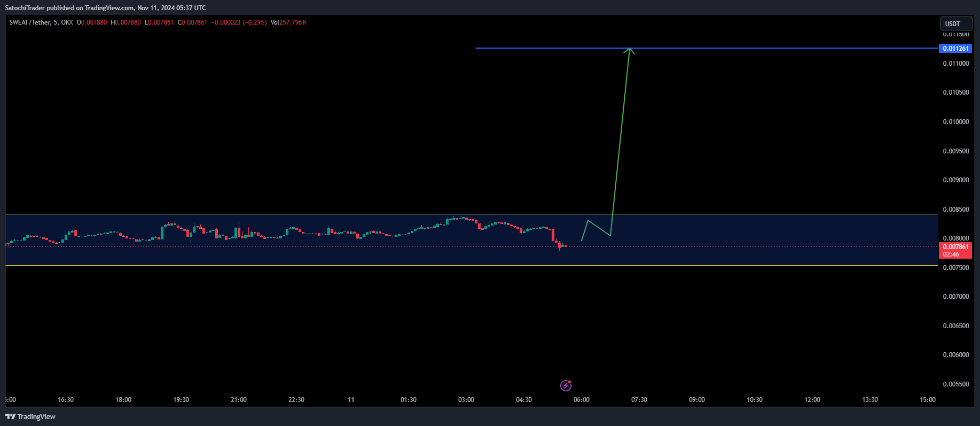Image resolution: width=980 pixels, height=426 pixels.
Task: Click the 0.011000 price axis label
Action: pos(956,64)
